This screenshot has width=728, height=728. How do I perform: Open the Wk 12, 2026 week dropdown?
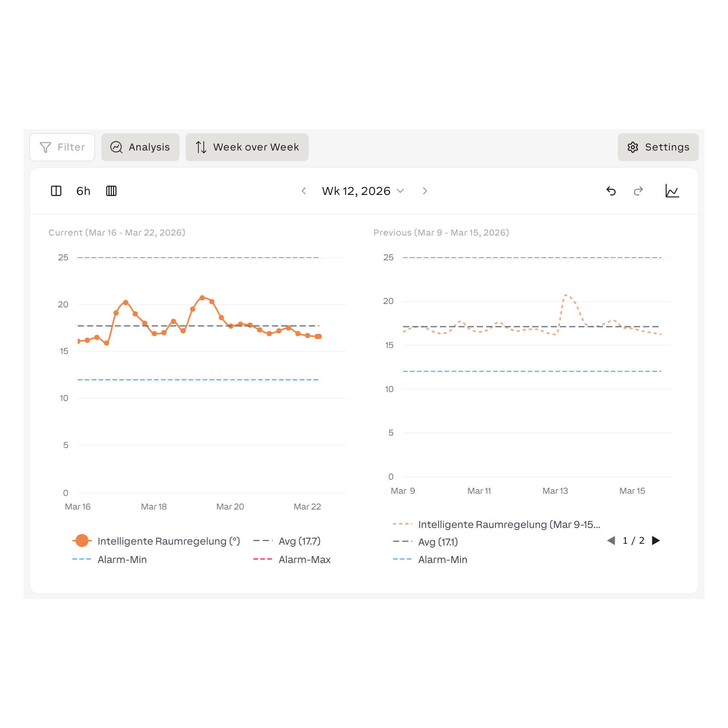363,191
